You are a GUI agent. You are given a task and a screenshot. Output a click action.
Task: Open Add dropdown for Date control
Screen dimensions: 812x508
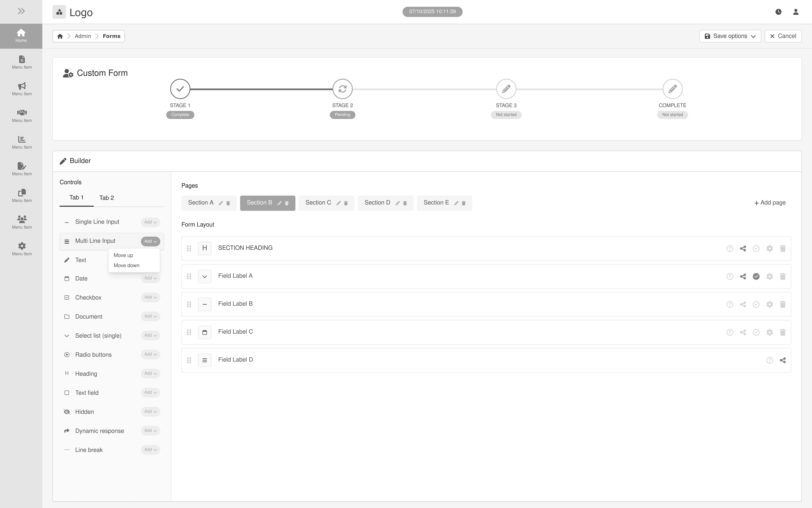150,278
